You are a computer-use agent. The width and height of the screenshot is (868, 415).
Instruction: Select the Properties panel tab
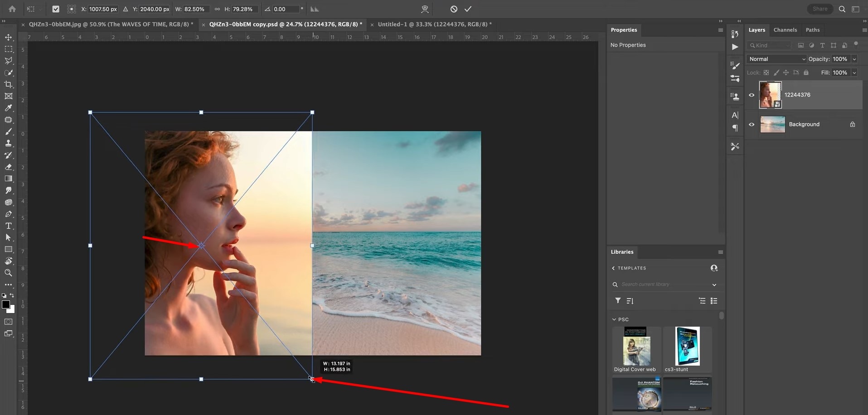pos(624,30)
